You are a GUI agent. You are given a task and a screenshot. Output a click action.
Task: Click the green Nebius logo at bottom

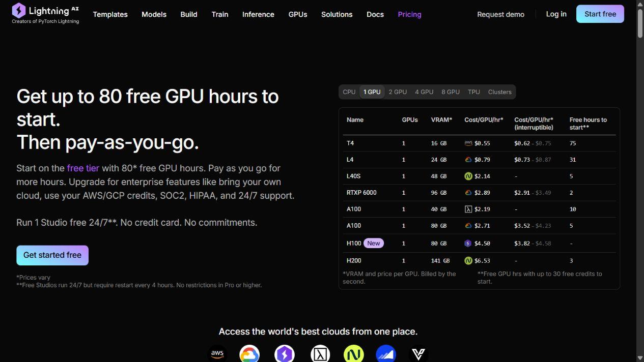[x=353, y=353]
